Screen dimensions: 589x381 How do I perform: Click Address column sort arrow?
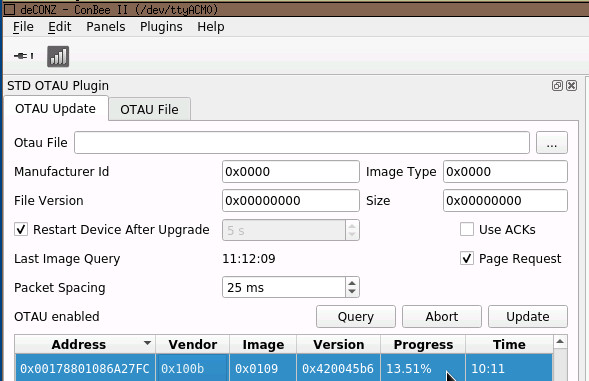[x=147, y=343]
